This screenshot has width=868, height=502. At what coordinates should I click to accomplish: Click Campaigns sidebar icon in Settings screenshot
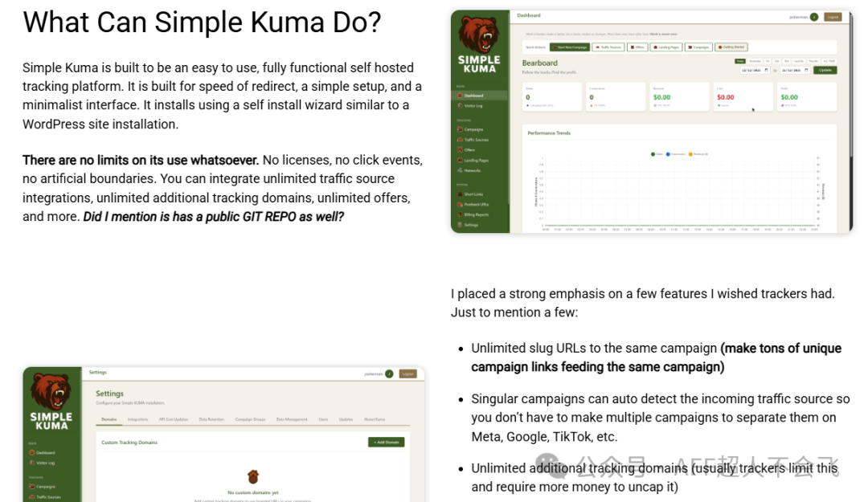coord(32,487)
